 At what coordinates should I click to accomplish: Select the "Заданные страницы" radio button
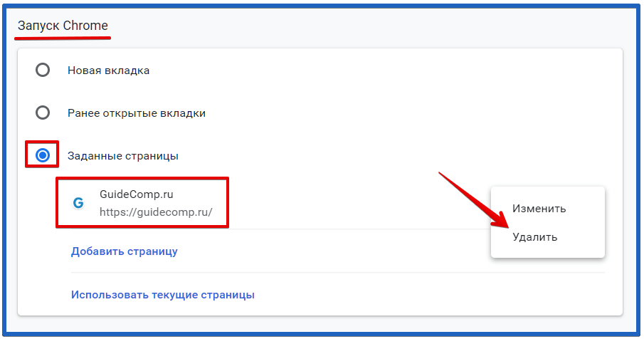point(43,155)
